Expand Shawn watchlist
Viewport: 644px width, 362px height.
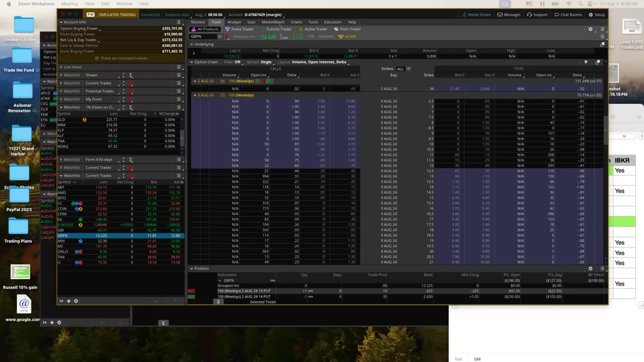(x=61, y=75)
